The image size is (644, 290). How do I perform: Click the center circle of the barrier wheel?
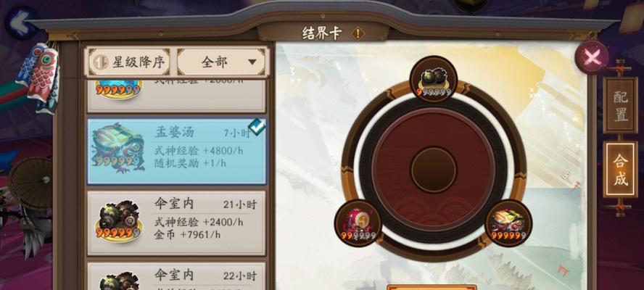pyautogui.click(x=433, y=169)
